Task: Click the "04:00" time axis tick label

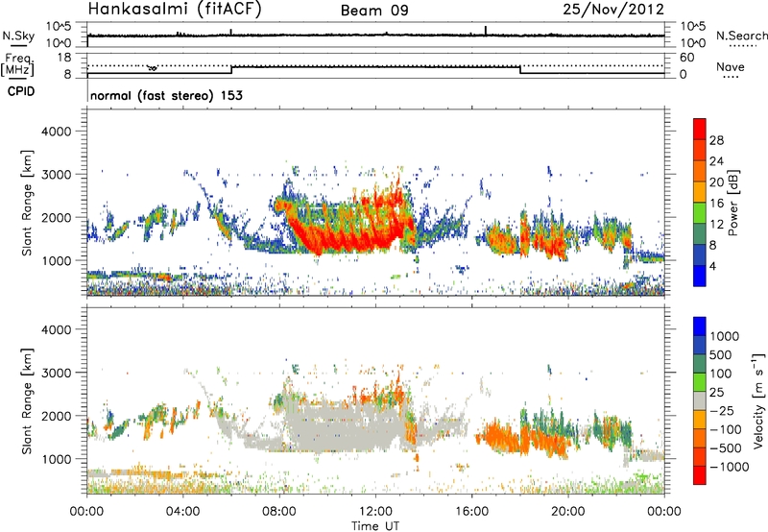Action: point(182,512)
